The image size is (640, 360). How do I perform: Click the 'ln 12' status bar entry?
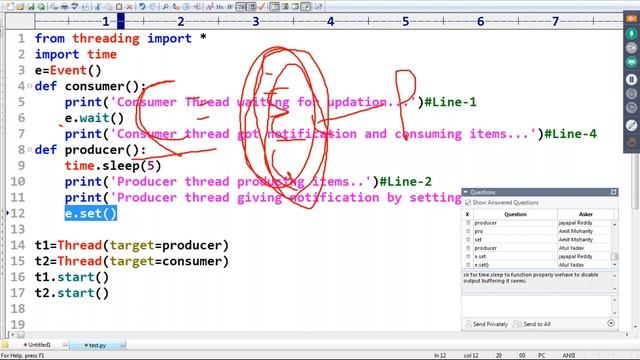440,356
